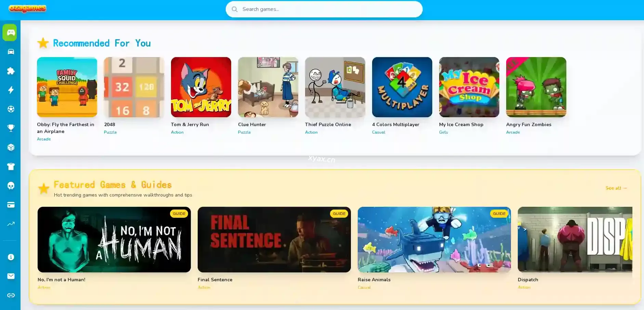Click the lightning bolt action icon
644x310 pixels.
(11, 90)
